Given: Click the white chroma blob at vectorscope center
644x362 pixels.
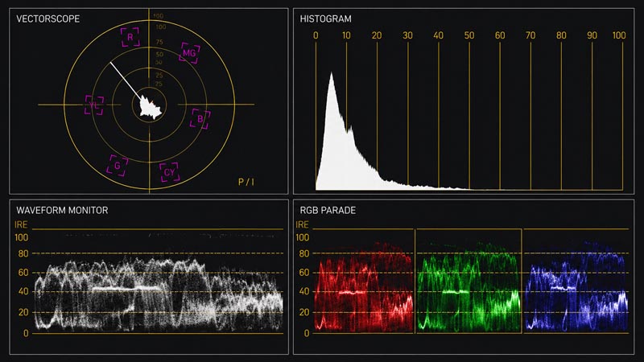Looking at the screenshot, I should 151,108.
